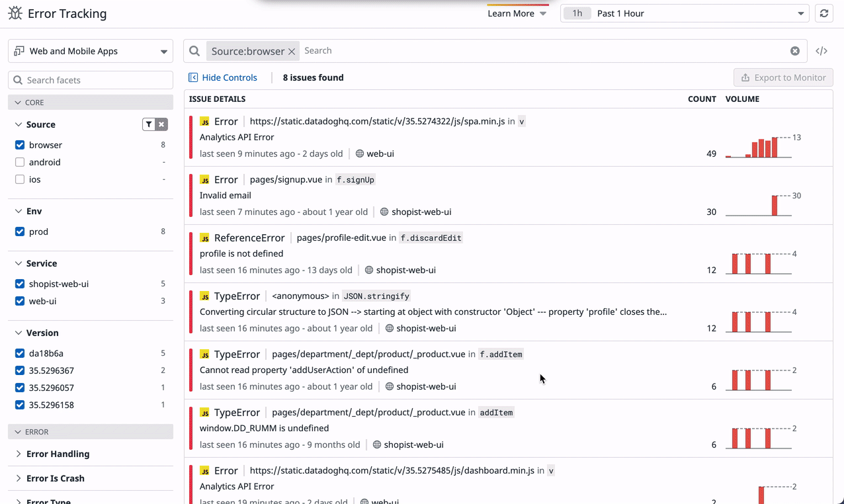The height and width of the screenshot is (504, 844).
Task: Click the Error Tracking bug logo icon
Action: coord(15,13)
